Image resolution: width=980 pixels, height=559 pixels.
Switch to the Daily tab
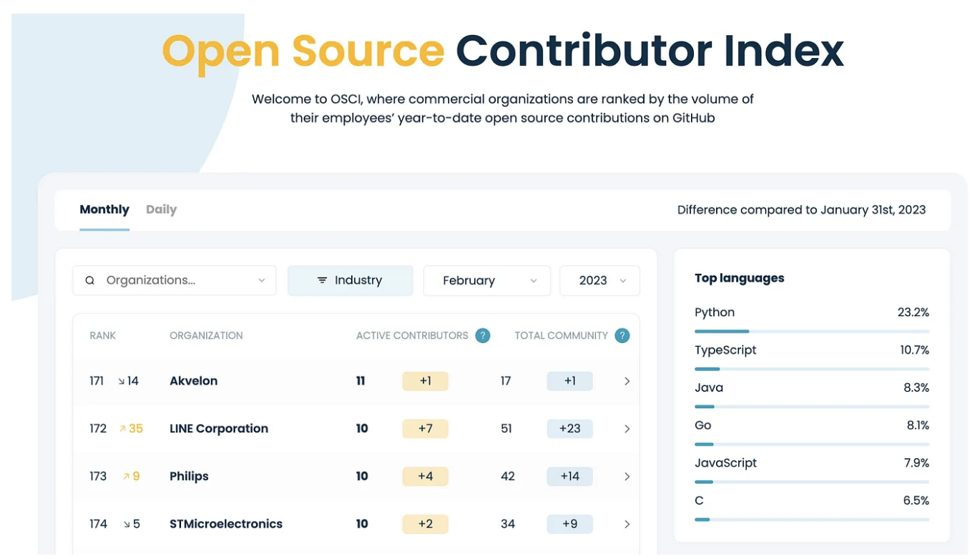point(161,209)
